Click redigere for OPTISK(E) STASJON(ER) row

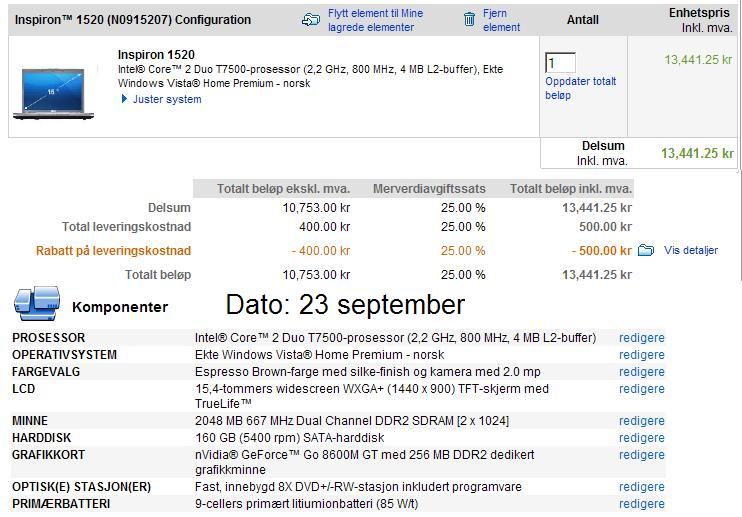pyautogui.click(x=642, y=487)
